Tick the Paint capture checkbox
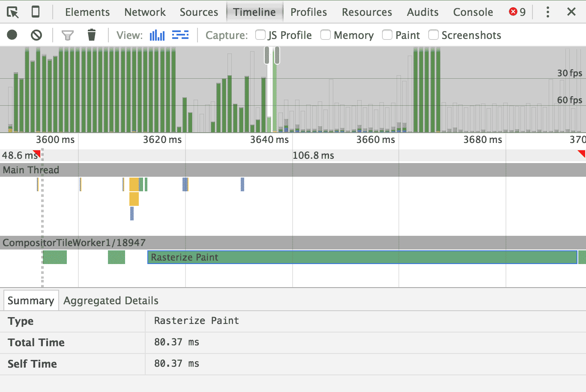 (387, 35)
